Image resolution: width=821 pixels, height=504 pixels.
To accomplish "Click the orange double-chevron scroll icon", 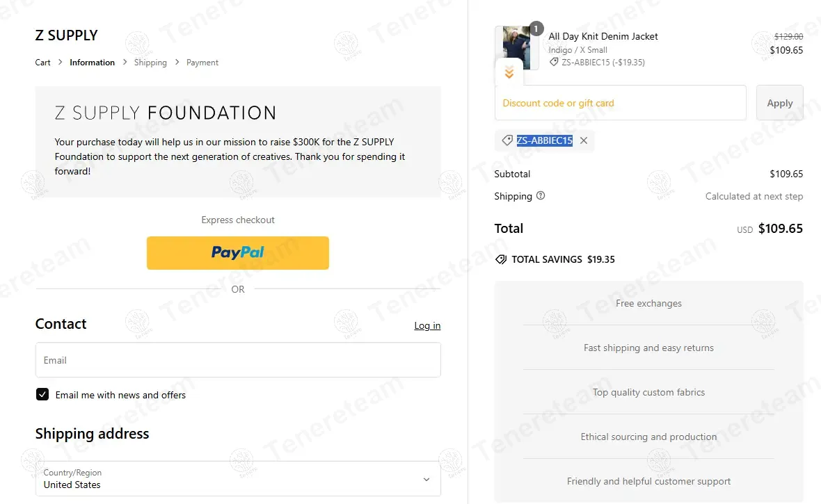I will point(509,72).
